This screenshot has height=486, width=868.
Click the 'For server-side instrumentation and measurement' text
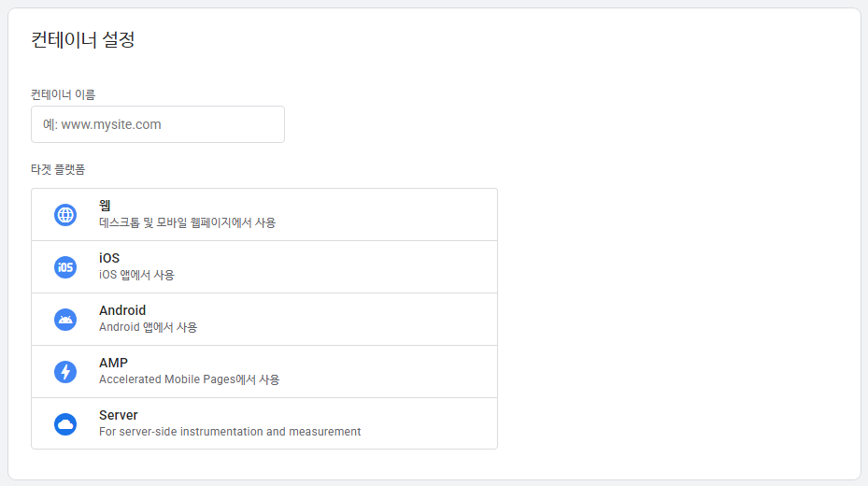pos(230,431)
